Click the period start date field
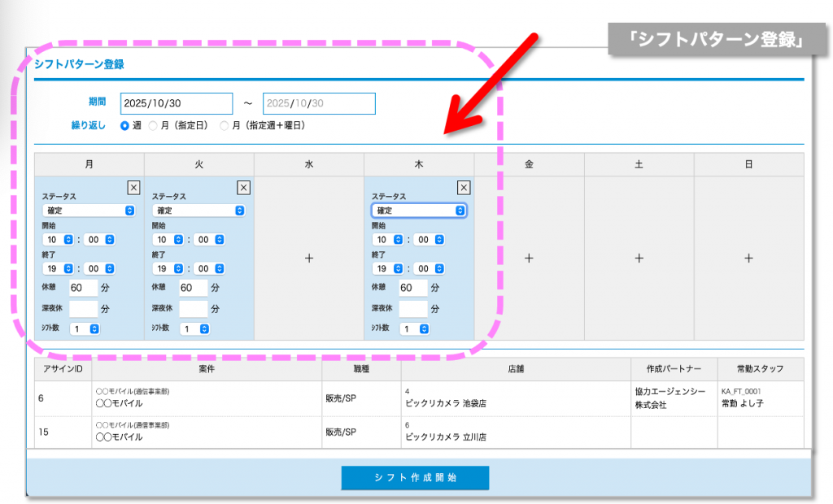Viewport: 833px width, 504px height. 177,104
